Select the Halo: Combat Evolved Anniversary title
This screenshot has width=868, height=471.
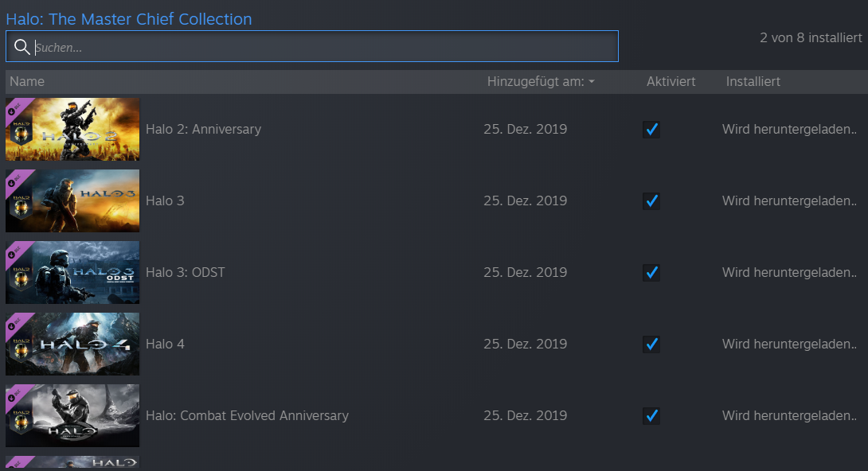point(247,415)
